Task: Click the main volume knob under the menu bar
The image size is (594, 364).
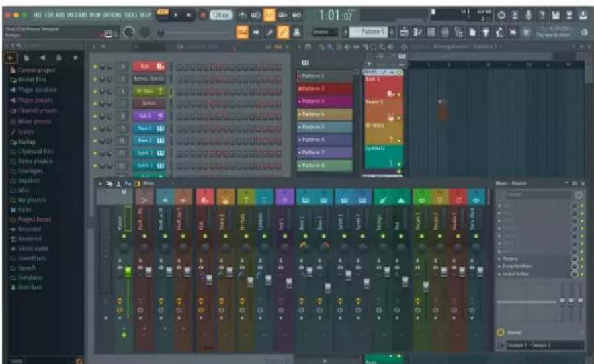Action: [129, 32]
